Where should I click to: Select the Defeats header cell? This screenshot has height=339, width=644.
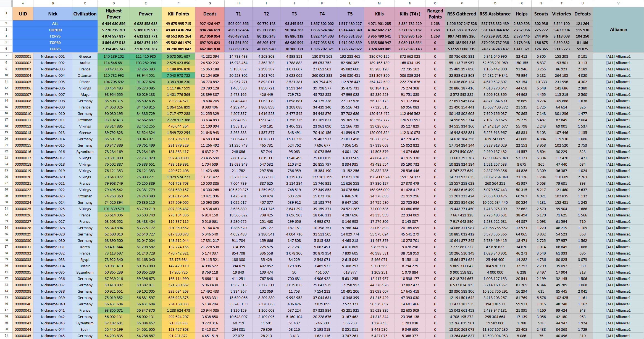pos(582,14)
